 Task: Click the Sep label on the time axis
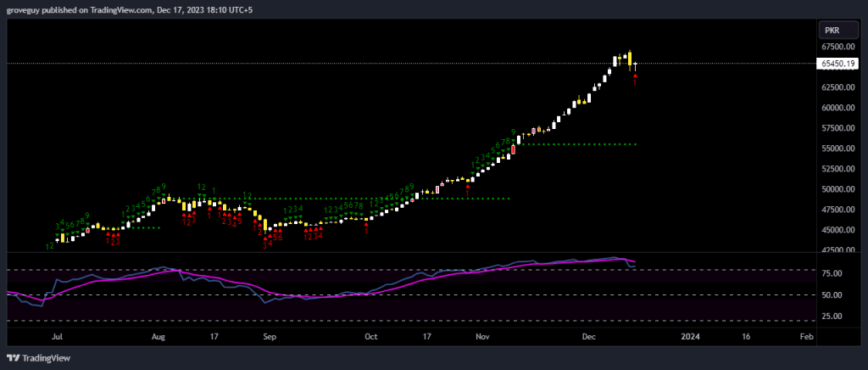[270, 337]
